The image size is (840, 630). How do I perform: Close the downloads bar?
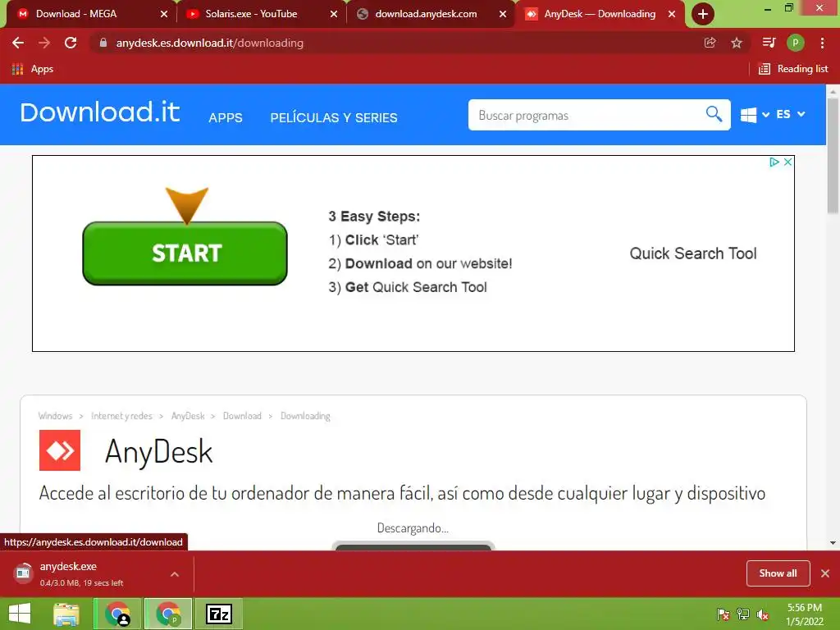[x=825, y=573]
